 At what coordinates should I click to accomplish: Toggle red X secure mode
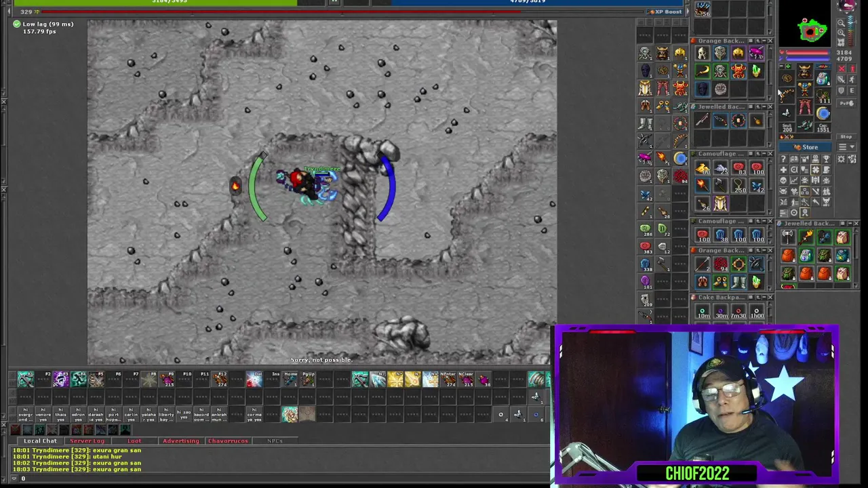842,68
